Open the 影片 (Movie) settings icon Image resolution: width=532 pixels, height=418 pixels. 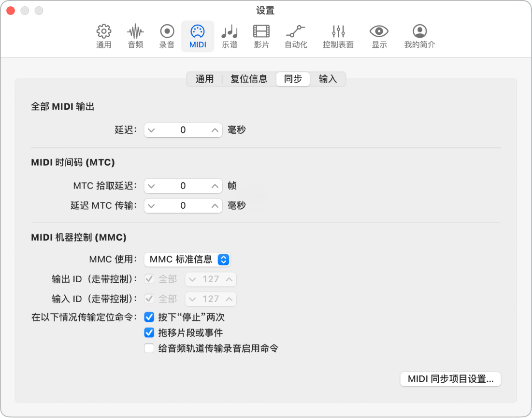[x=261, y=36]
